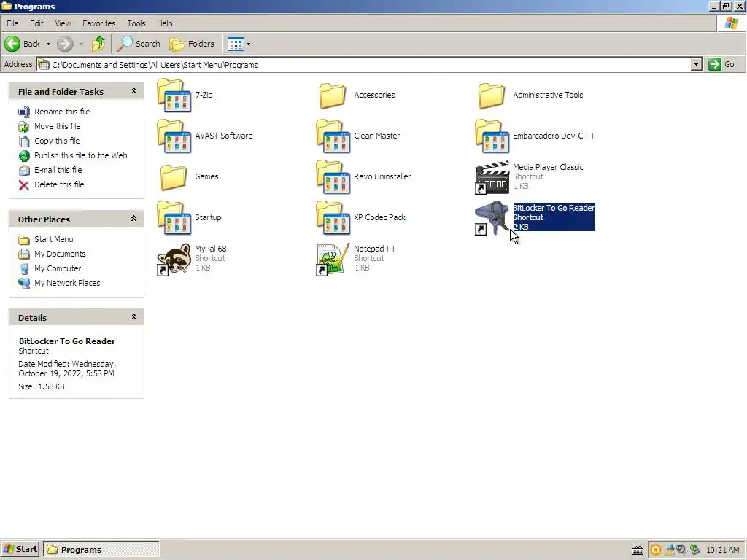Click Copy this file
The image size is (747, 560).
57,141
